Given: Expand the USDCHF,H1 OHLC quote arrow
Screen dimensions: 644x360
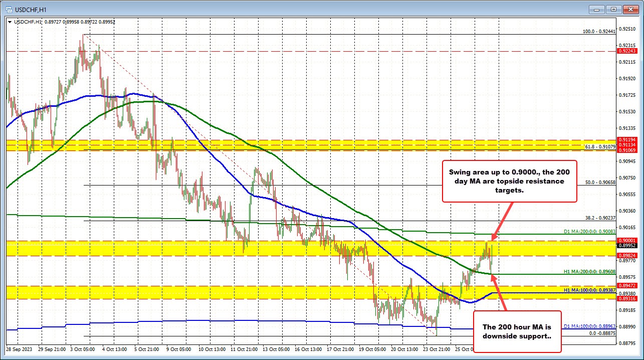Looking at the screenshot, I should pyautogui.click(x=10, y=22).
